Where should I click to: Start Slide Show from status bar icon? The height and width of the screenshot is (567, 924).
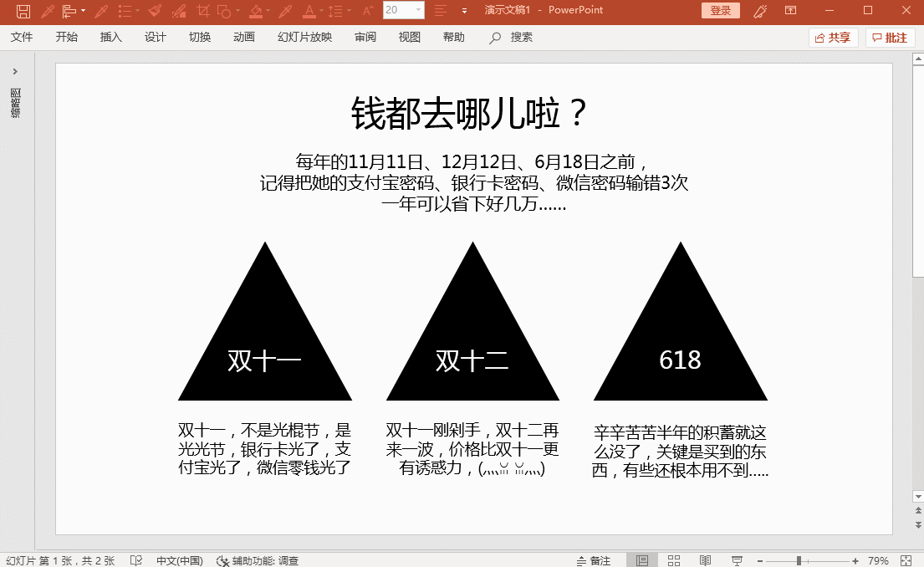(x=737, y=560)
